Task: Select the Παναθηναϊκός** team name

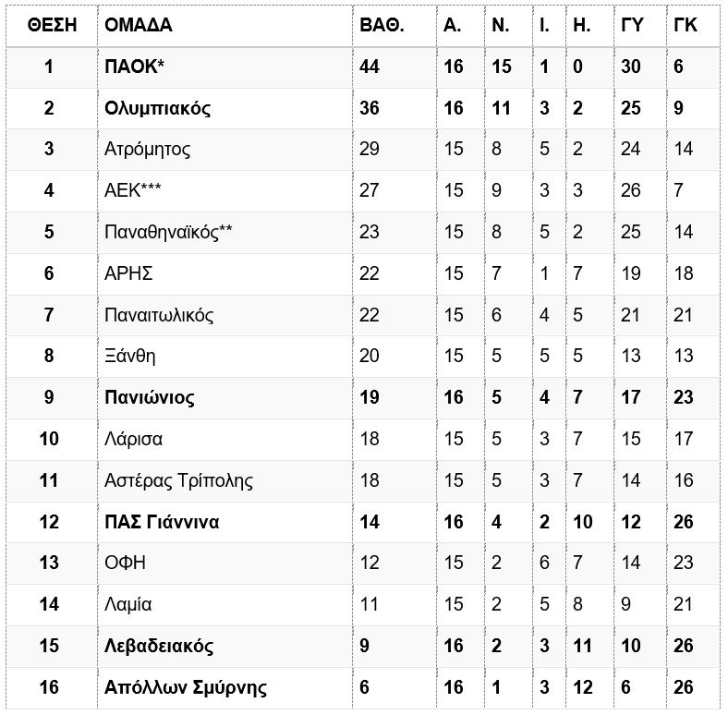Action: coord(168,232)
